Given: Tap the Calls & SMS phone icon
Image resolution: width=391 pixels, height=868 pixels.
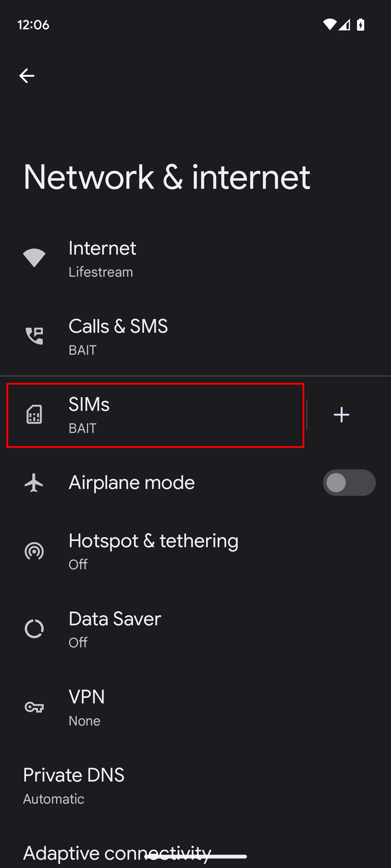Looking at the screenshot, I should click(34, 336).
